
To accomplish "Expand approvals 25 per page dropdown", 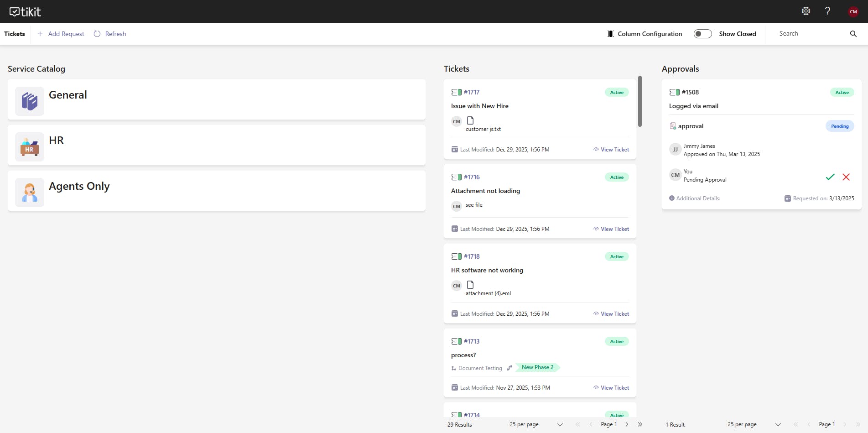I will 778,424.
